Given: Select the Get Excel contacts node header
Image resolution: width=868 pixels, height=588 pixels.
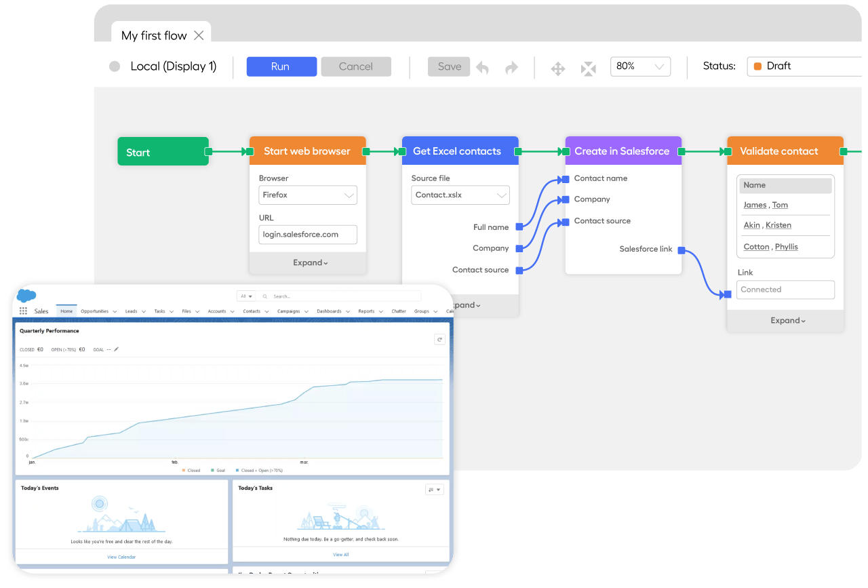Looking at the screenshot, I should tap(460, 151).
